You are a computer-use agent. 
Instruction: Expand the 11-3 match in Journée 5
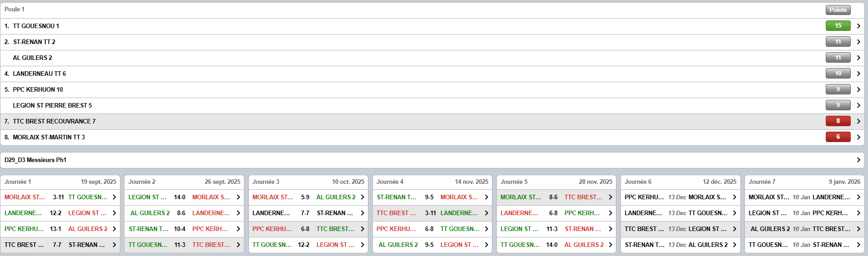pyautogui.click(x=556, y=229)
